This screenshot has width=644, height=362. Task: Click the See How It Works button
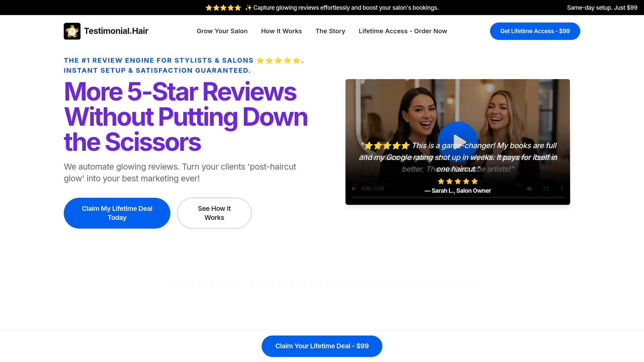(x=214, y=213)
